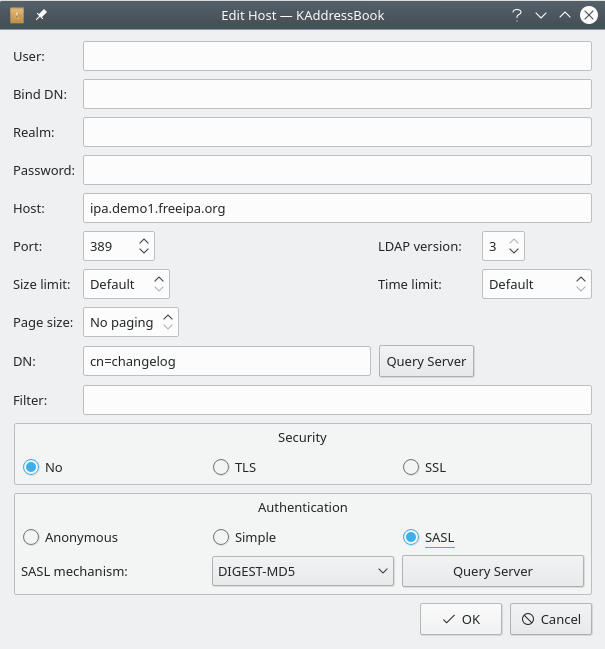Decrease Time limit with down arrow

581,288
